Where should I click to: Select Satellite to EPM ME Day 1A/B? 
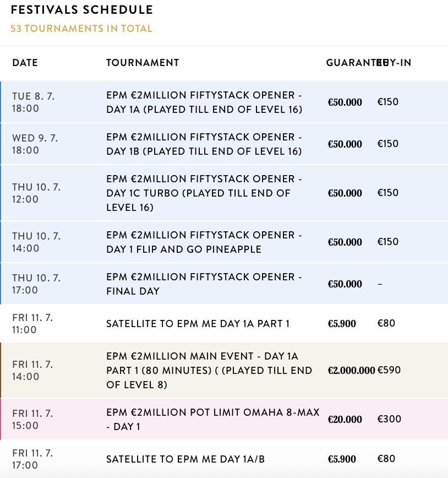(x=185, y=459)
